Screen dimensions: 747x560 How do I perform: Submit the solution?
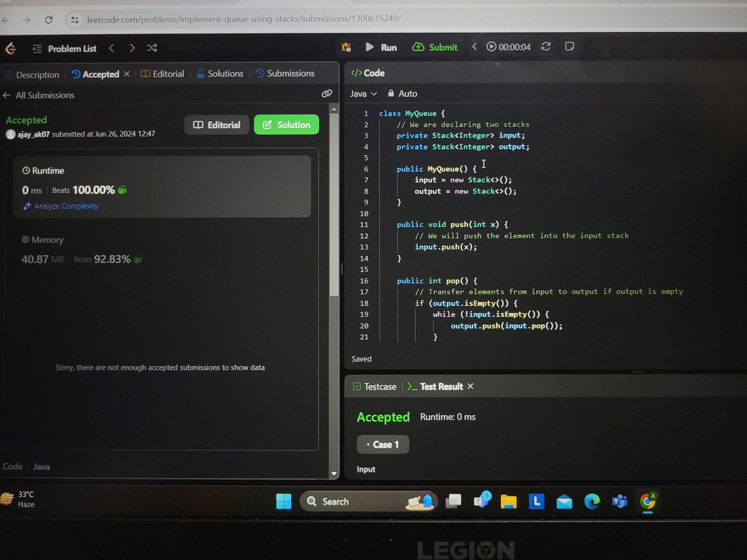[435, 47]
